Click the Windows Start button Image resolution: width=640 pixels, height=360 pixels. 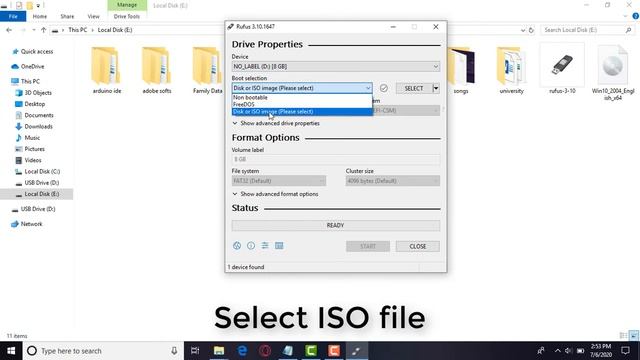point(11,351)
